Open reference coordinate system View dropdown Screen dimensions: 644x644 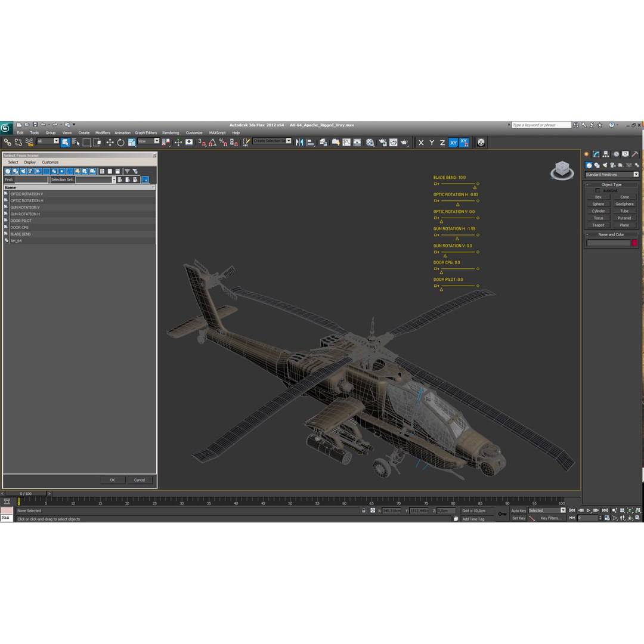tap(148, 141)
